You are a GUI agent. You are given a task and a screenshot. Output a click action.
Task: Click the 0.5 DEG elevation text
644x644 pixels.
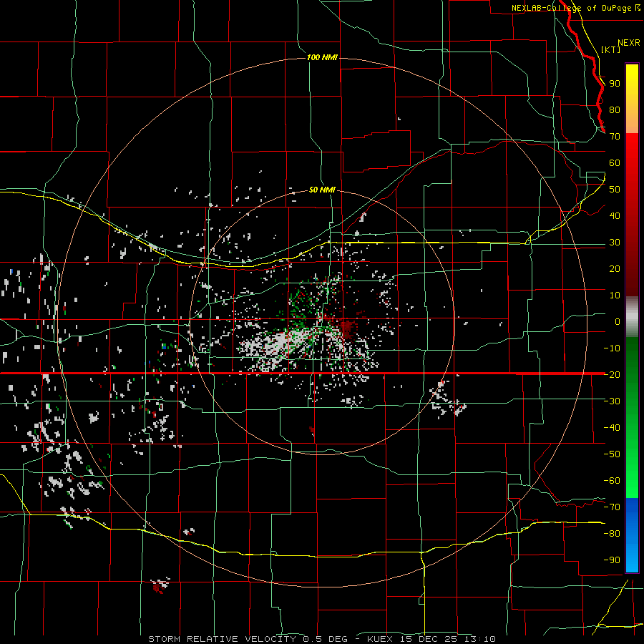click(x=326, y=639)
